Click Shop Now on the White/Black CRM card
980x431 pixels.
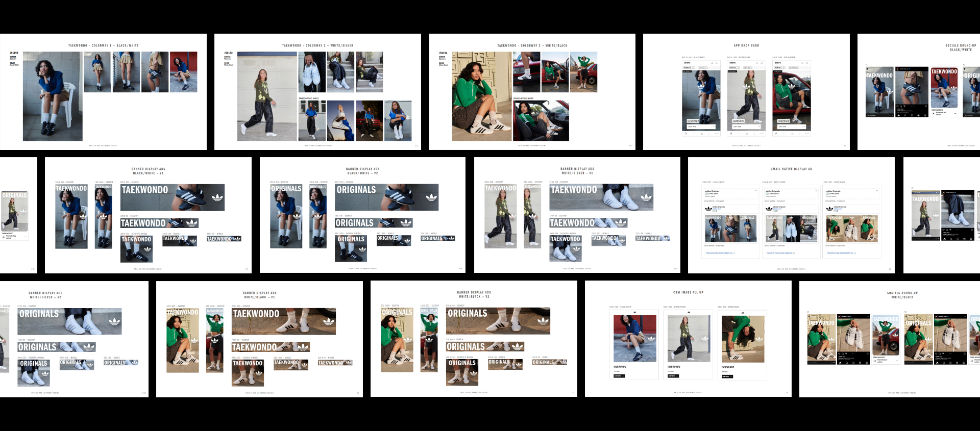click(727, 376)
